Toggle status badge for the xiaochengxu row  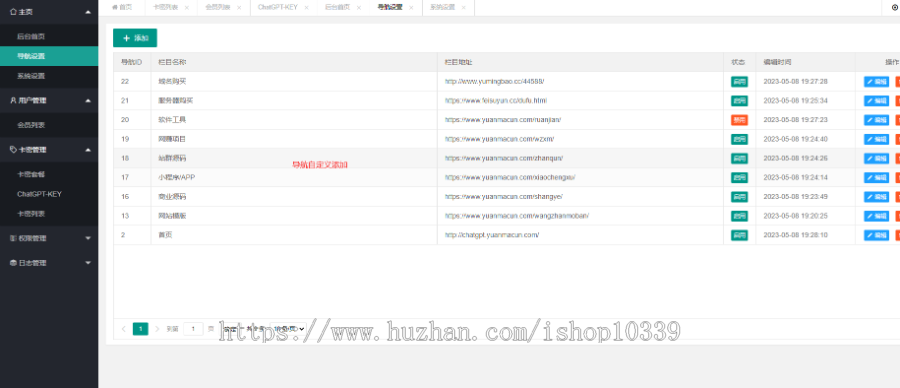pos(739,177)
